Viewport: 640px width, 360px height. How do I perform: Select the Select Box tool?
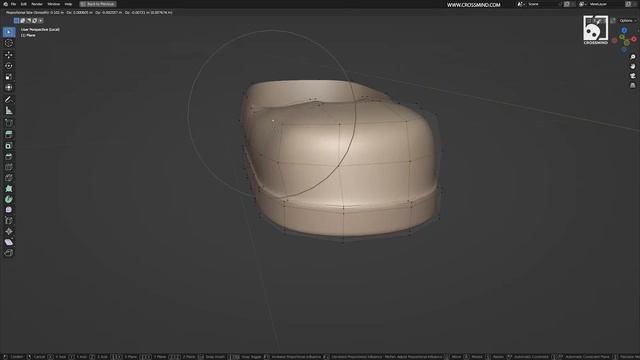click(x=9, y=32)
